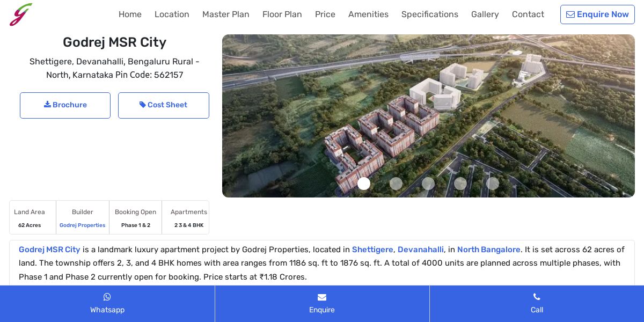The height and width of the screenshot is (322, 644).
Task: Open the Master Plan section
Action: tap(226, 14)
